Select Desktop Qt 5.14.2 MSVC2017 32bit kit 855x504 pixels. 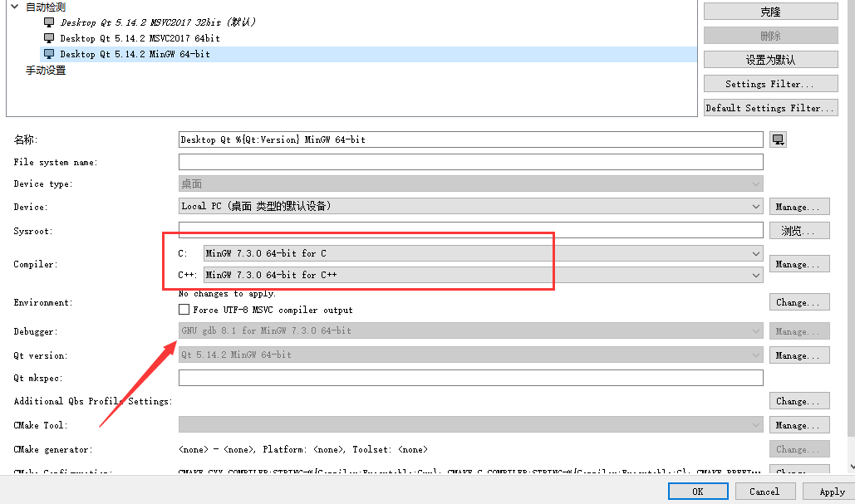click(158, 22)
